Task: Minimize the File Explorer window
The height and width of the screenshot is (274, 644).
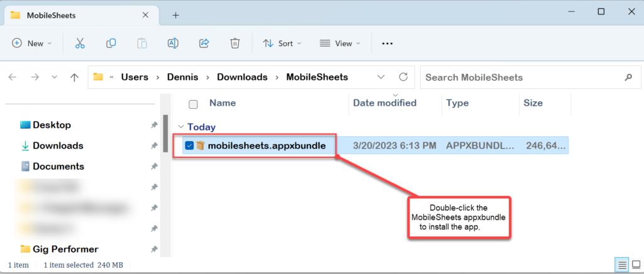Action: click(x=570, y=11)
